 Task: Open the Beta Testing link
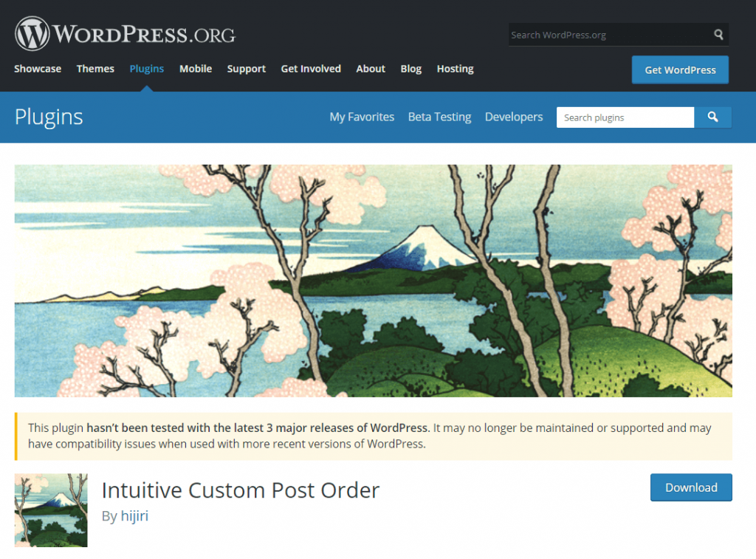click(x=440, y=117)
